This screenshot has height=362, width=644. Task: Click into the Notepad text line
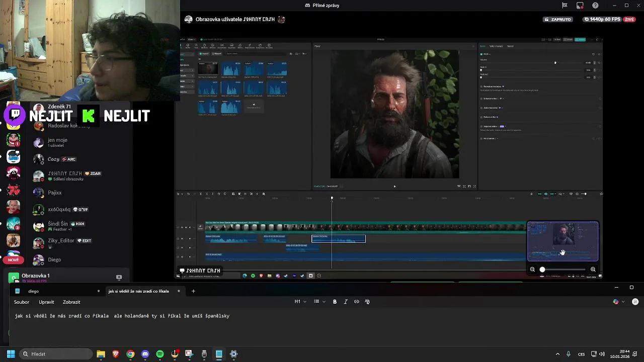[122, 316]
